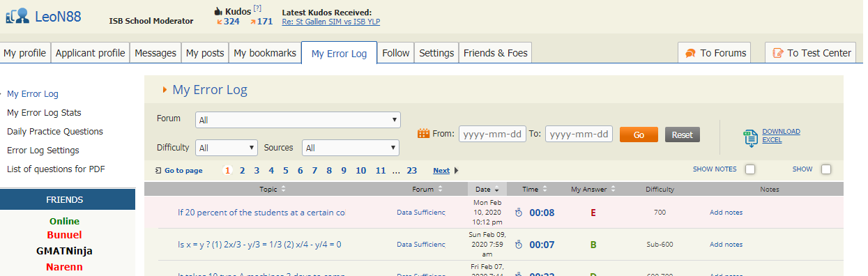Open friend Narenn's profile
This screenshot has width=868, height=276.
point(64,267)
